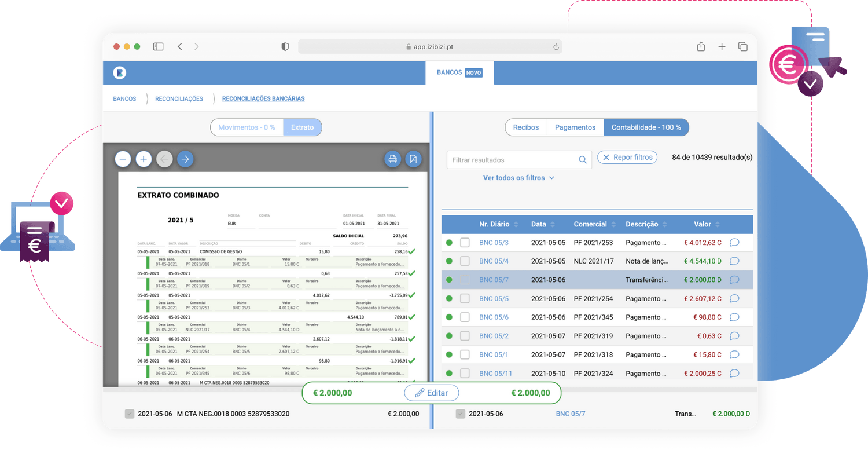
Task: Click Repor filtros to reset filters
Action: (x=627, y=157)
